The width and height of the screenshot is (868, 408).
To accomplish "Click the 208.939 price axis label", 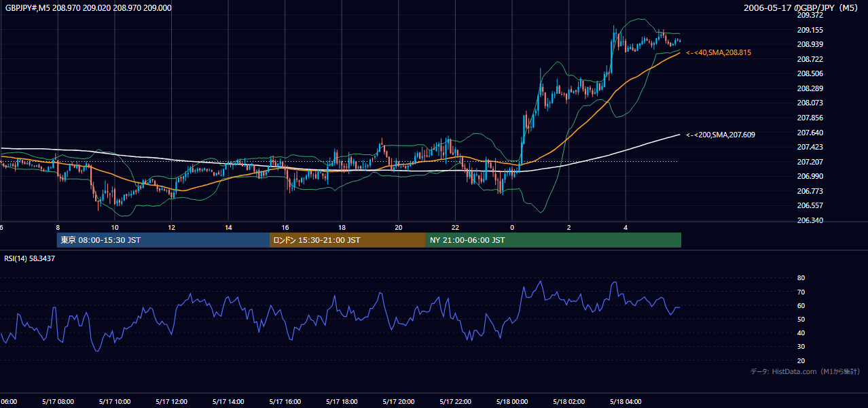I will click(810, 44).
